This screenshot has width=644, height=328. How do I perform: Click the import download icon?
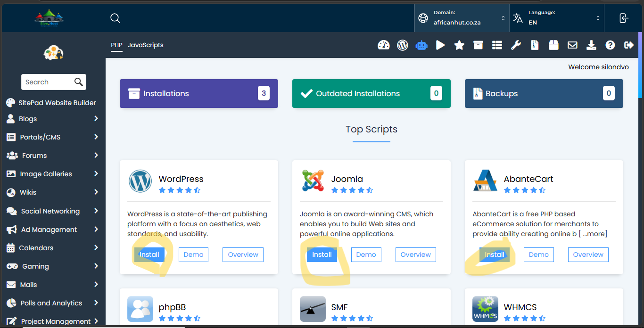click(x=591, y=45)
